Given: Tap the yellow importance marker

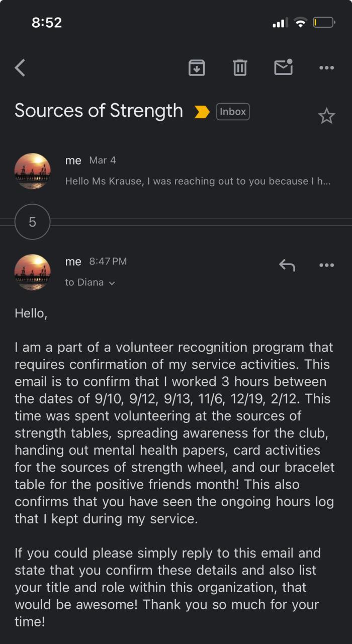Looking at the screenshot, I should coord(202,112).
